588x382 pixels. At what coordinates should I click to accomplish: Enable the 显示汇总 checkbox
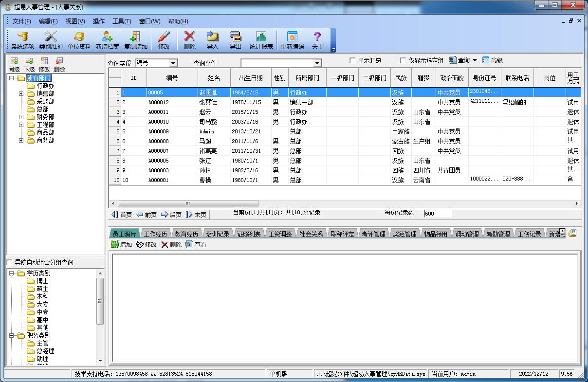pos(352,60)
